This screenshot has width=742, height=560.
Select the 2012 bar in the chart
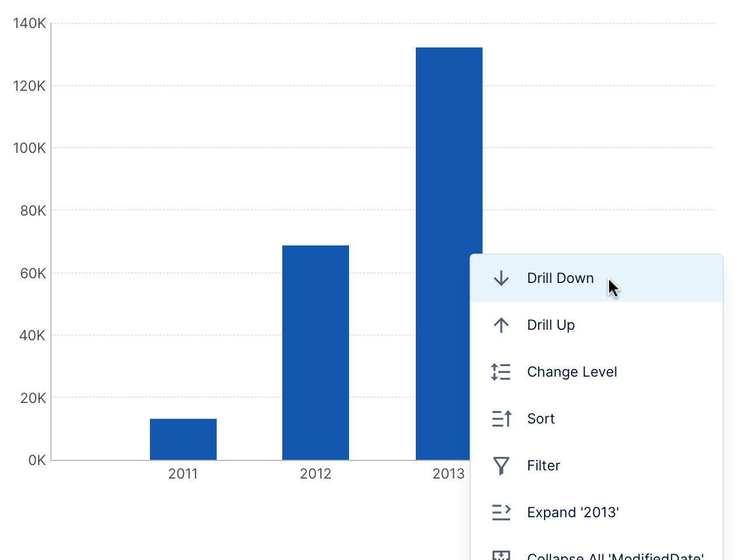coord(316,353)
